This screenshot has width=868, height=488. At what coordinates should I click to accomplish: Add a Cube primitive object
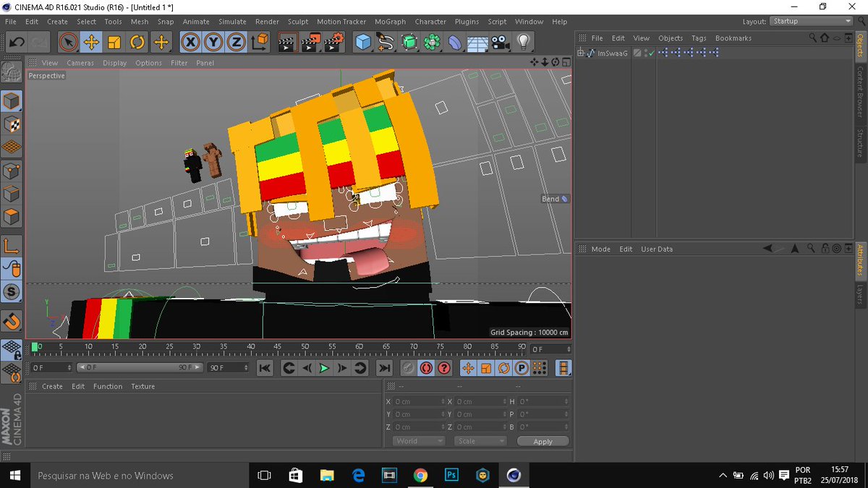(363, 42)
